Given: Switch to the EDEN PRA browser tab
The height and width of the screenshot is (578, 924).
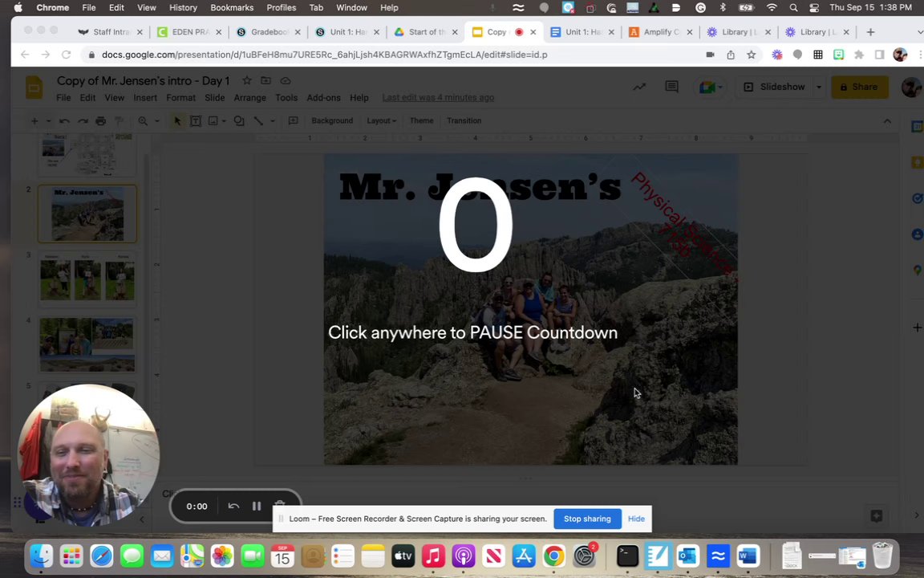Looking at the screenshot, I should coord(190,32).
